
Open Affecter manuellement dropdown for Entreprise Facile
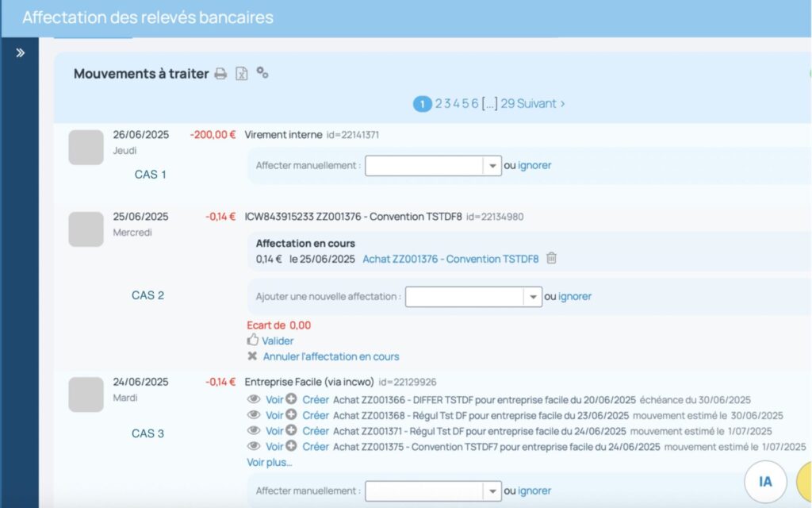[492, 491]
